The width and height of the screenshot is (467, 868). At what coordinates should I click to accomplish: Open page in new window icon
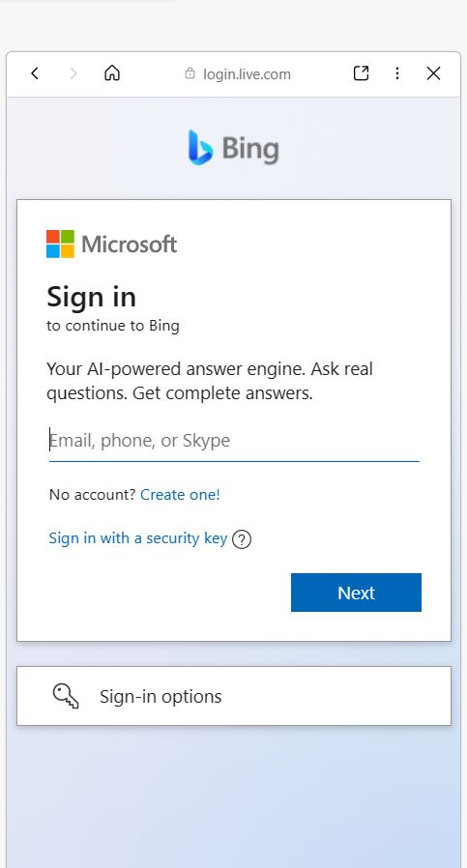(362, 73)
